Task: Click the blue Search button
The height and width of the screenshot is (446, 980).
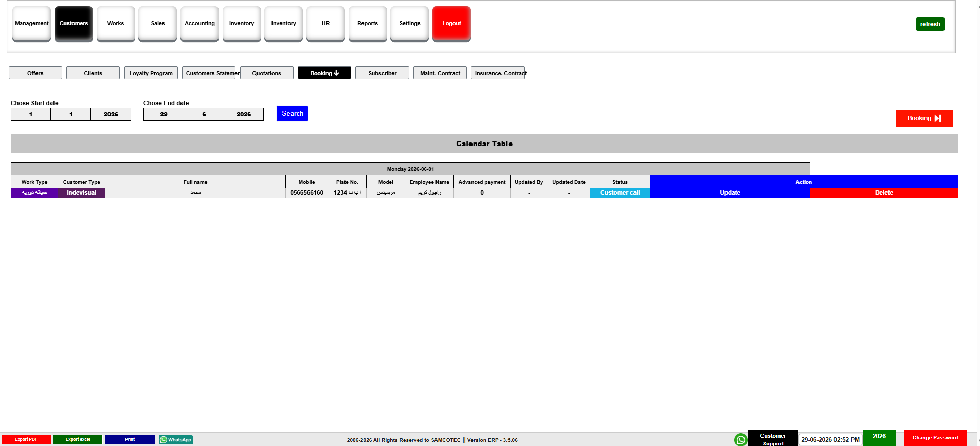Action: pos(292,114)
